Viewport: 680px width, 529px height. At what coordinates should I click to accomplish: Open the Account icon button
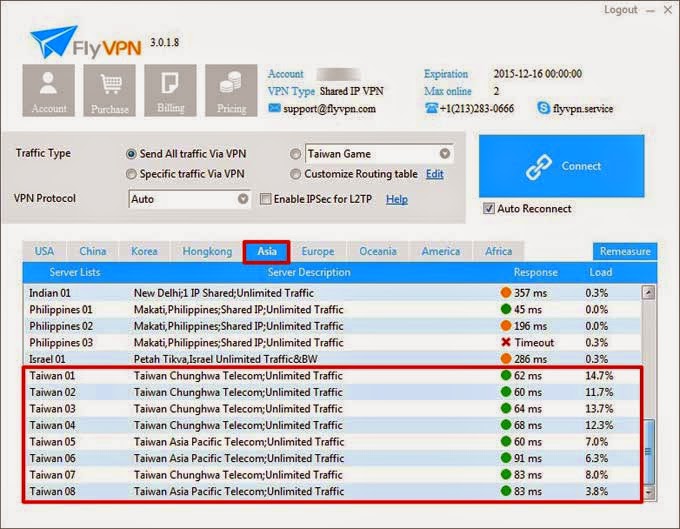point(49,91)
